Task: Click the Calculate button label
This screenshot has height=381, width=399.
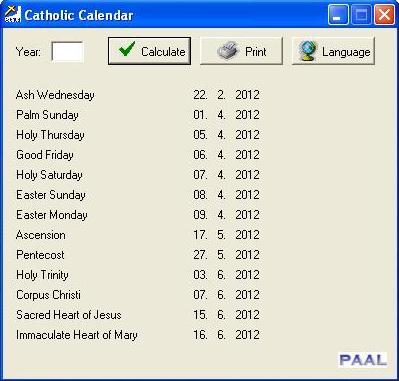Action: click(163, 52)
